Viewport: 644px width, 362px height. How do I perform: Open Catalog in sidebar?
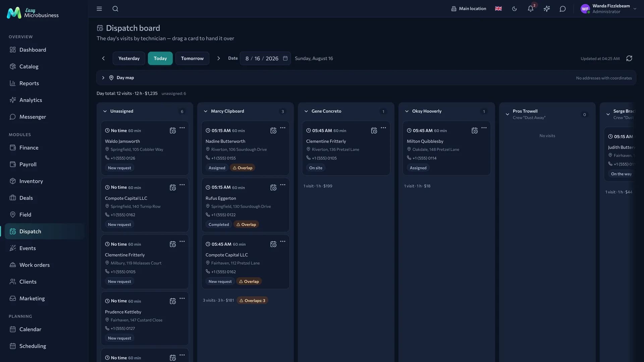(45, 66)
